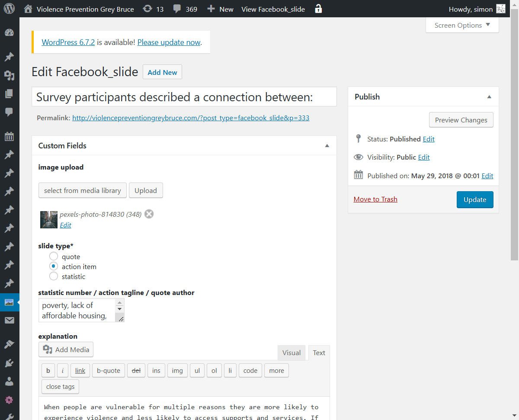Click the padlock icon in the admin bar
This screenshot has width=519, height=420.
318,9
